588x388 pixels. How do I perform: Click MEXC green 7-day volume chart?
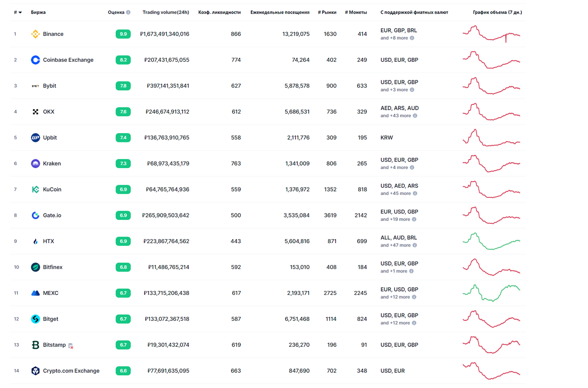491,292
